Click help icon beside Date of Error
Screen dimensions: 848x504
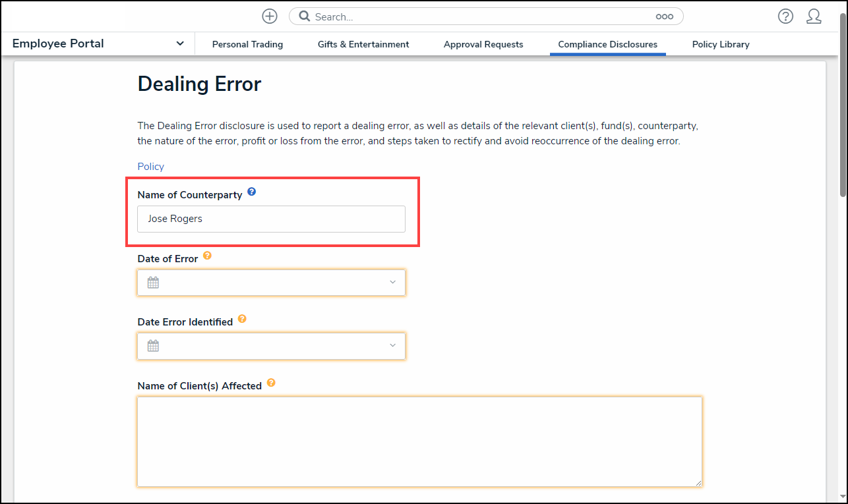coord(207,256)
